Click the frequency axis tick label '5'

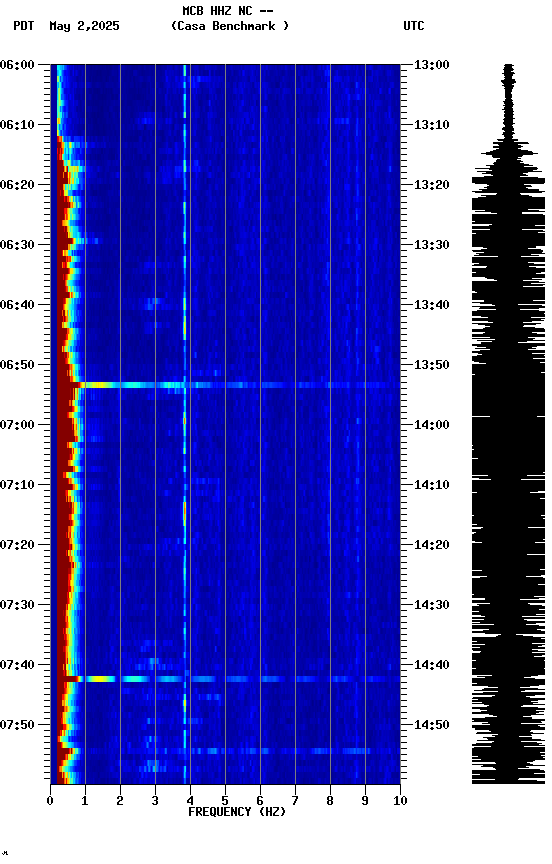pyautogui.click(x=225, y=801)
